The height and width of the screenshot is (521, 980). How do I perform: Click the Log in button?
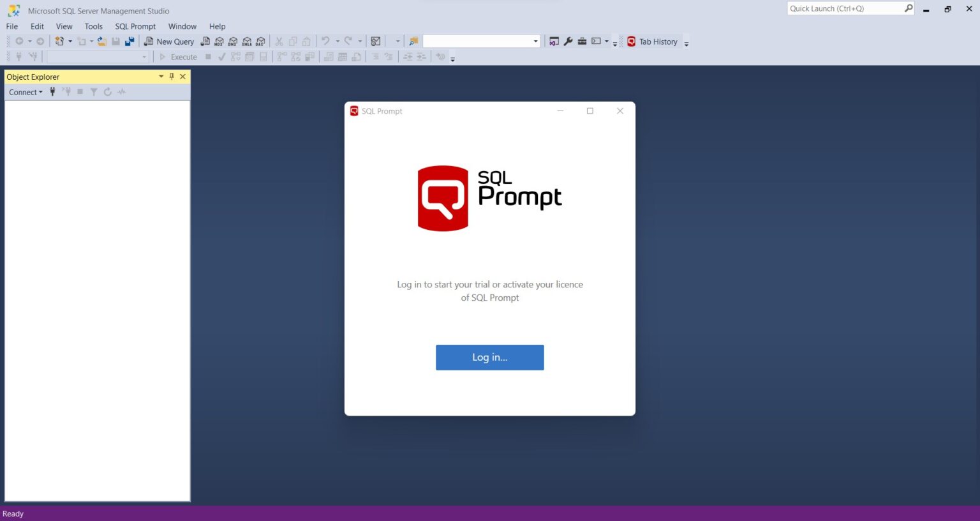tap(489, 357)
